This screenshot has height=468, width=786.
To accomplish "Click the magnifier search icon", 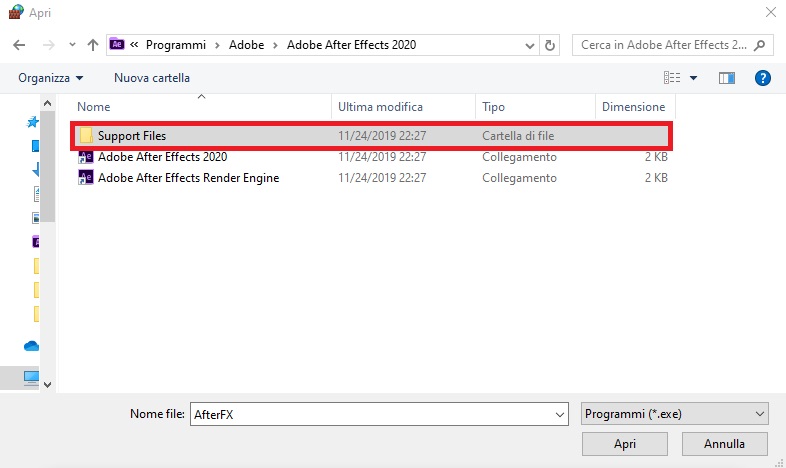I will [760, 46].
